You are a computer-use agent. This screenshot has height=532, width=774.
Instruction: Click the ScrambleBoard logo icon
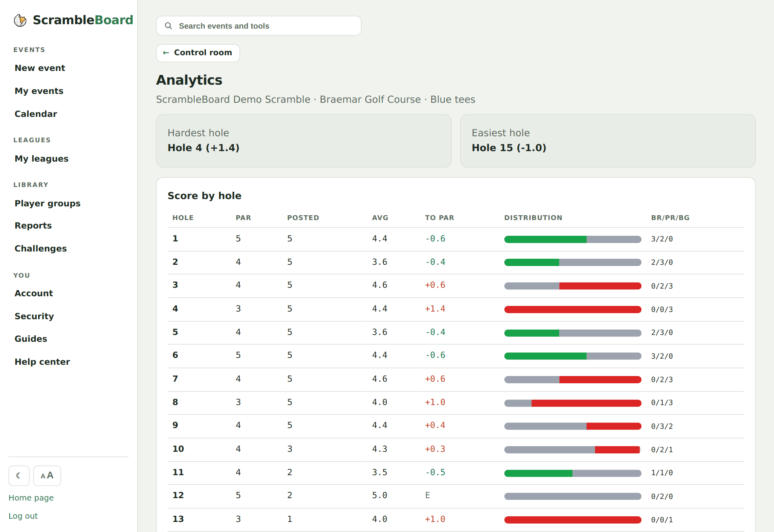[20, 20]
